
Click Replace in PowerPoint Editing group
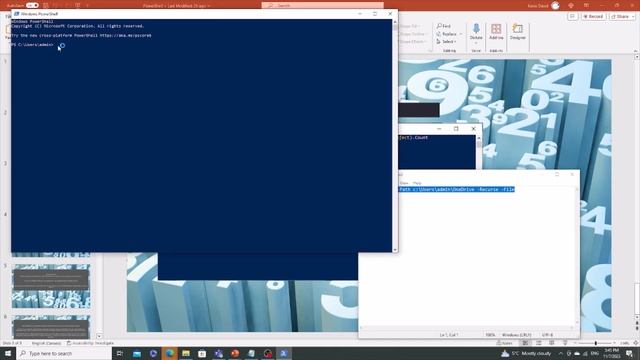pyautogui.click(x=447, y=34)
